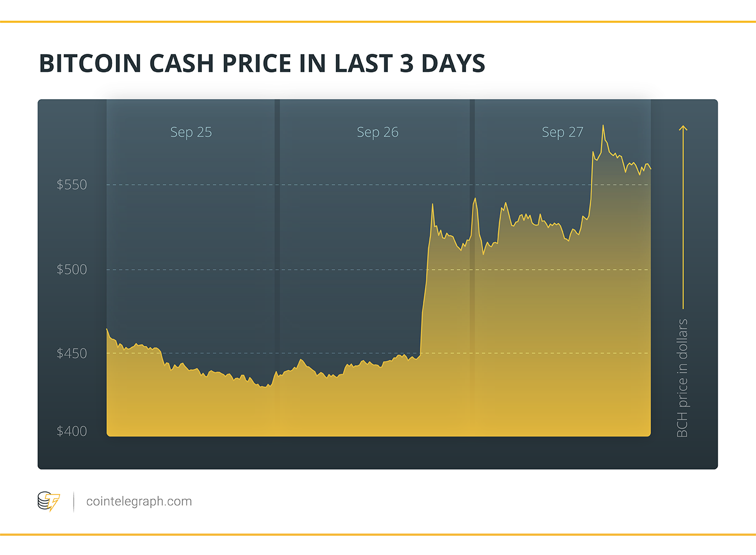Click the price line's starting point on Sep 25
756x555 pixels.
click(107, 329)
